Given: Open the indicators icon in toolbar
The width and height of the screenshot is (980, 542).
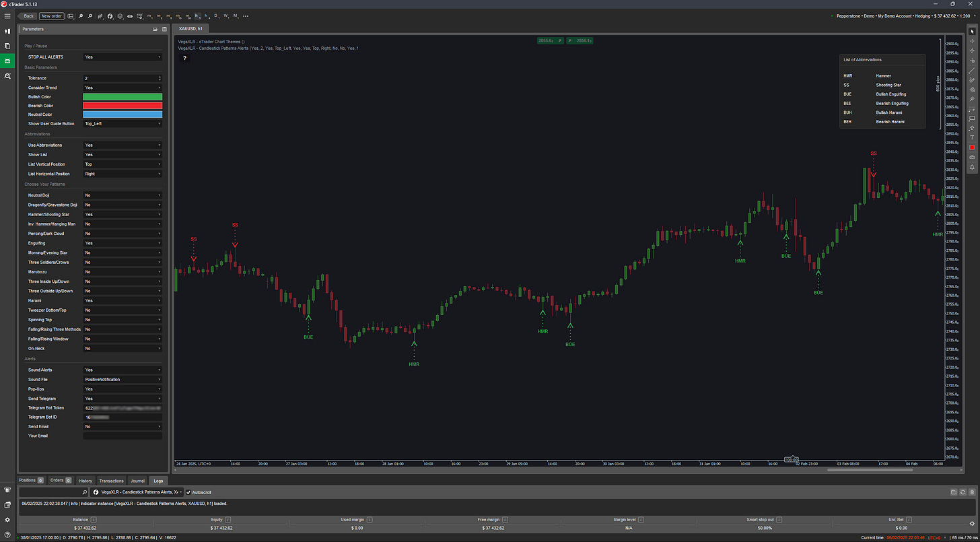Looking at the screenshot, I should [111, 15].
